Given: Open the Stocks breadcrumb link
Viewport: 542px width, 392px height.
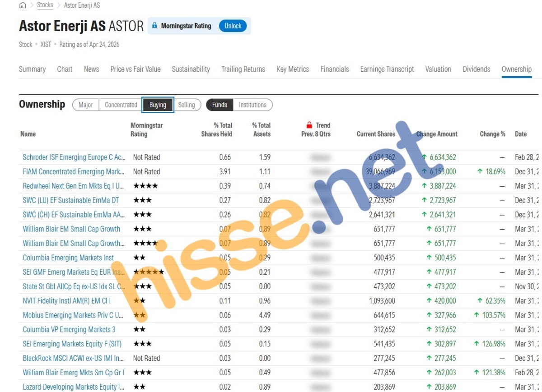Looking at the screenshot, I should (45, 5).
